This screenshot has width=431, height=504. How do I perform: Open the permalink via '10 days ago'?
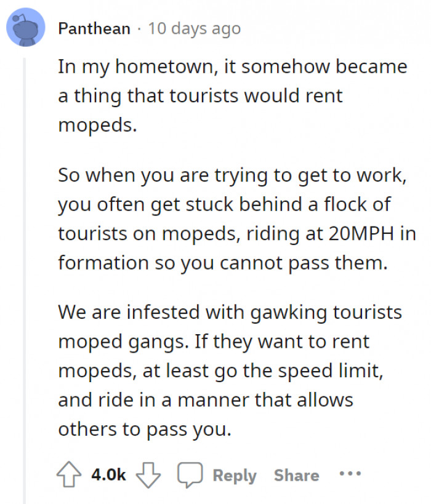[195, 28]
